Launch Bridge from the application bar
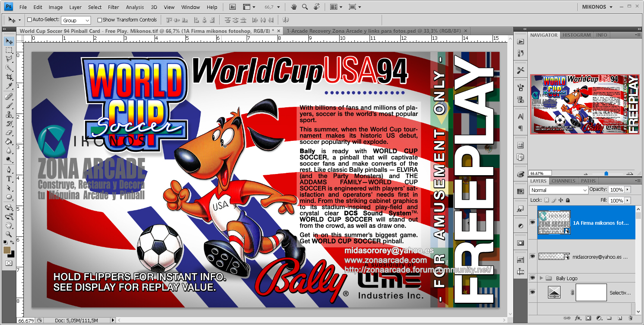The width and height of the screenshot is (644, 325). click(233, 7)
